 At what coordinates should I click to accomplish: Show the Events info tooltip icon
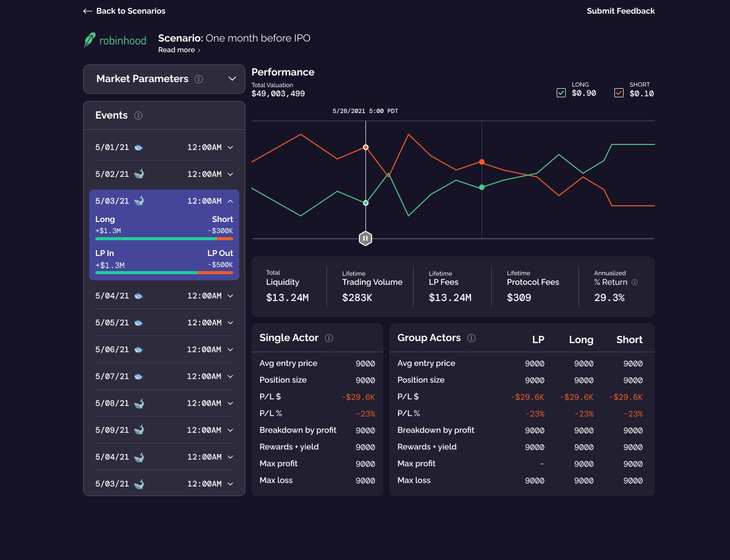(138, 116)
